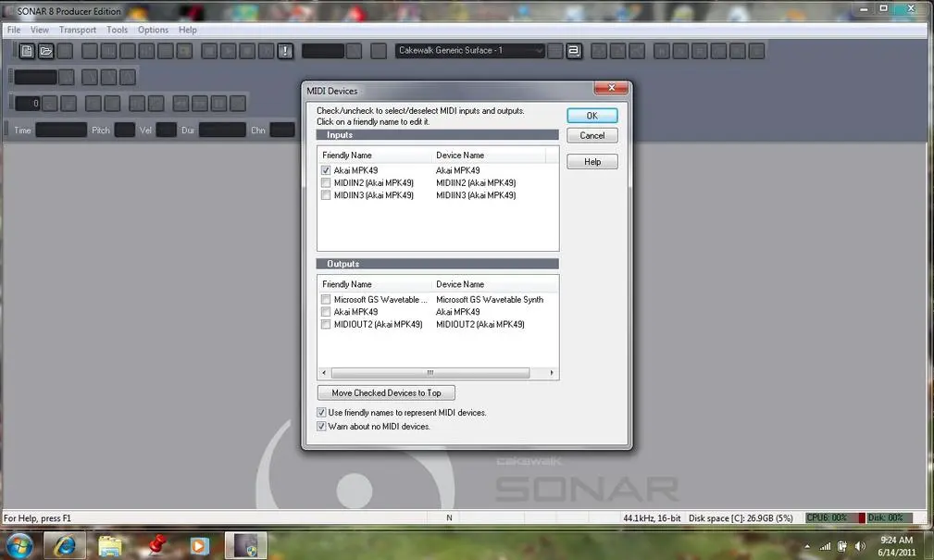
Task: Click the Outputs list scroll right arrow
Action: (552, 373)
